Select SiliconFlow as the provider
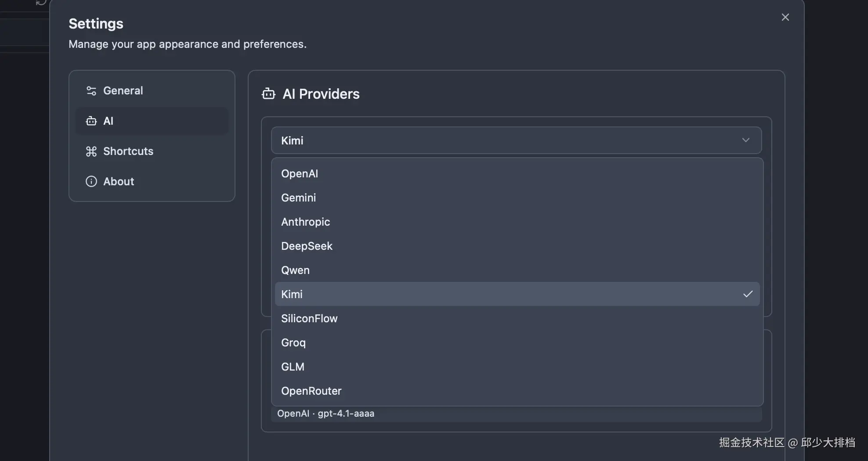 (x=310, y=318)
